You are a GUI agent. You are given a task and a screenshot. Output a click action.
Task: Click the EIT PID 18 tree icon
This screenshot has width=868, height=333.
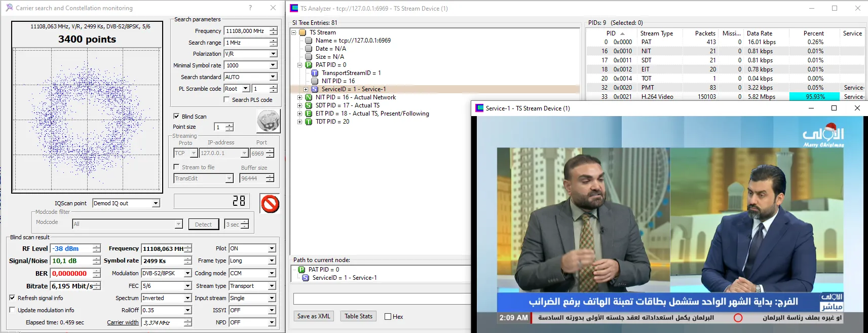309,114
